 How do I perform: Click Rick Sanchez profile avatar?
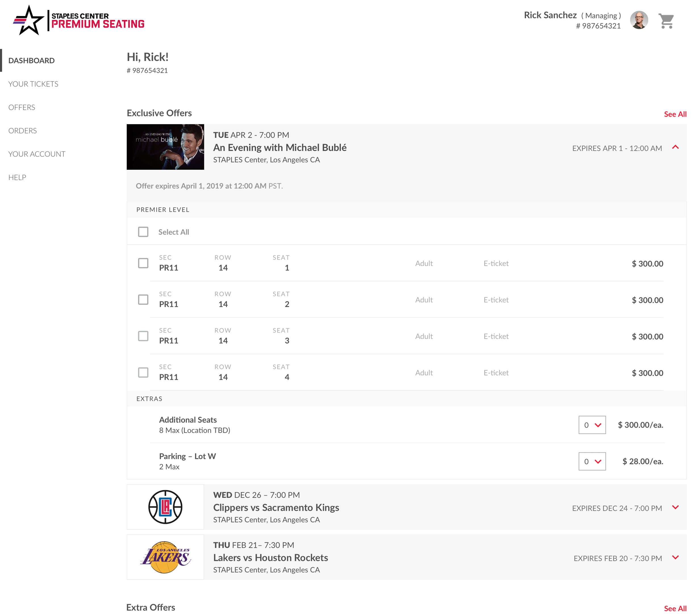(x=639, y=20)
